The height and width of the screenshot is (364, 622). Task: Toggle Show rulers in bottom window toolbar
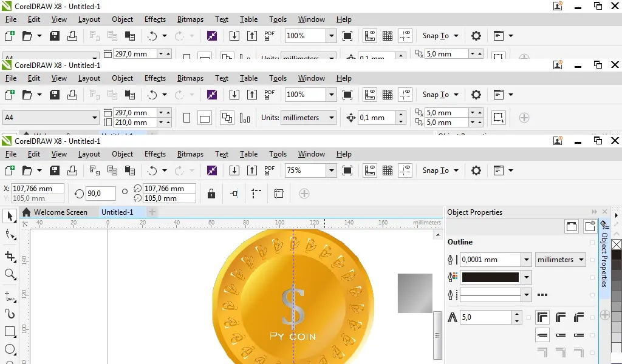[370, 170]
